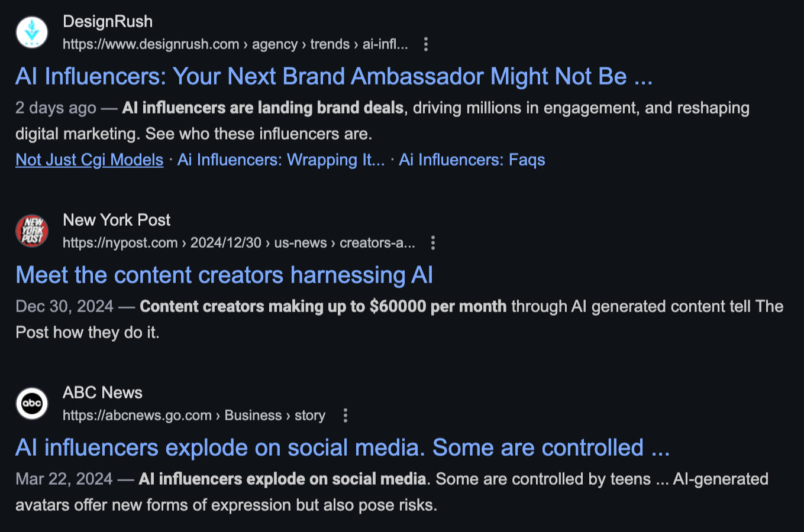Open 'AI influencers explode on social media' result

click(x=342, y=448)
